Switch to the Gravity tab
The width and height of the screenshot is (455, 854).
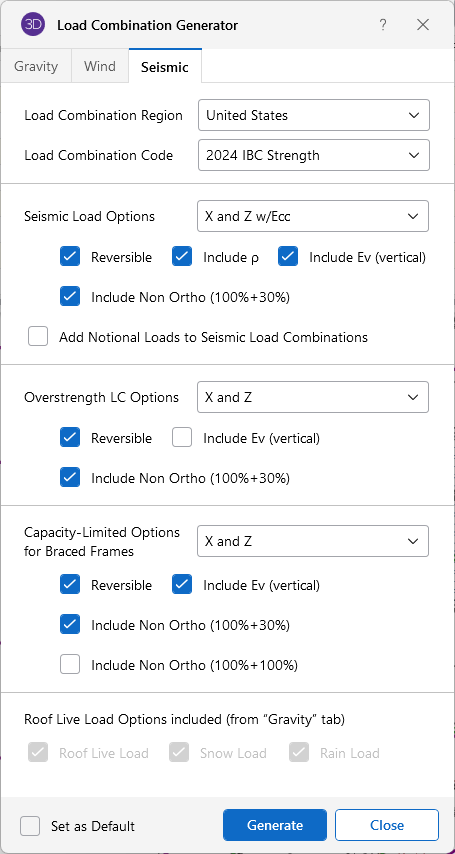(x=36, y=66)
